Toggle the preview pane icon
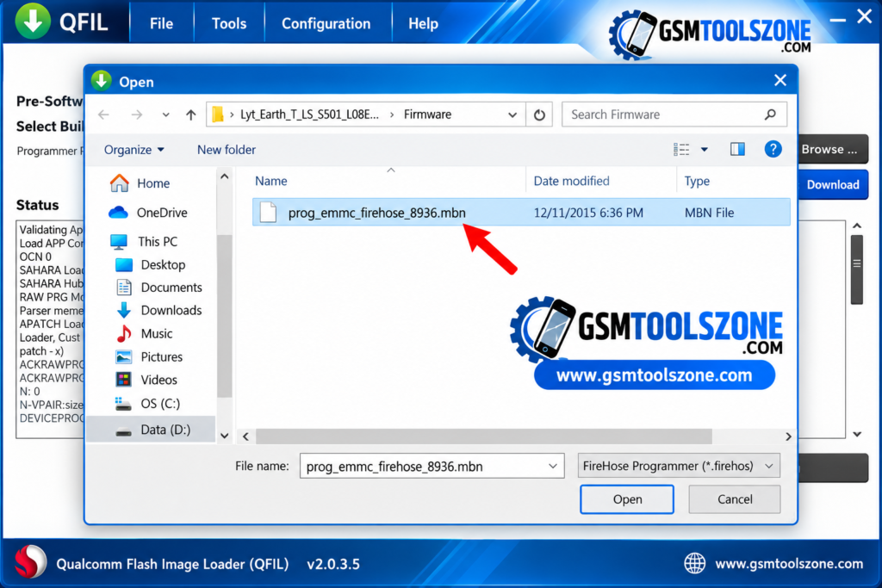This screenshot has height=588, width=882. click(x=737, y=149)
